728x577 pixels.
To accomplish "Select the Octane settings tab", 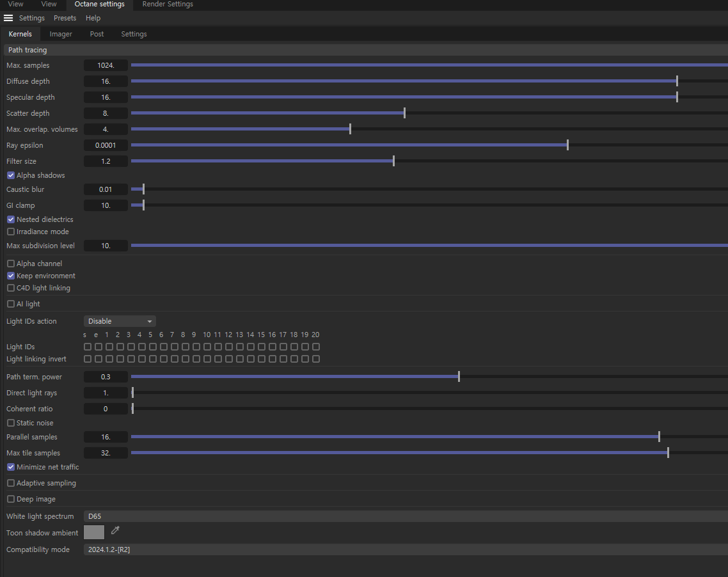I will (x=99, y=4).
